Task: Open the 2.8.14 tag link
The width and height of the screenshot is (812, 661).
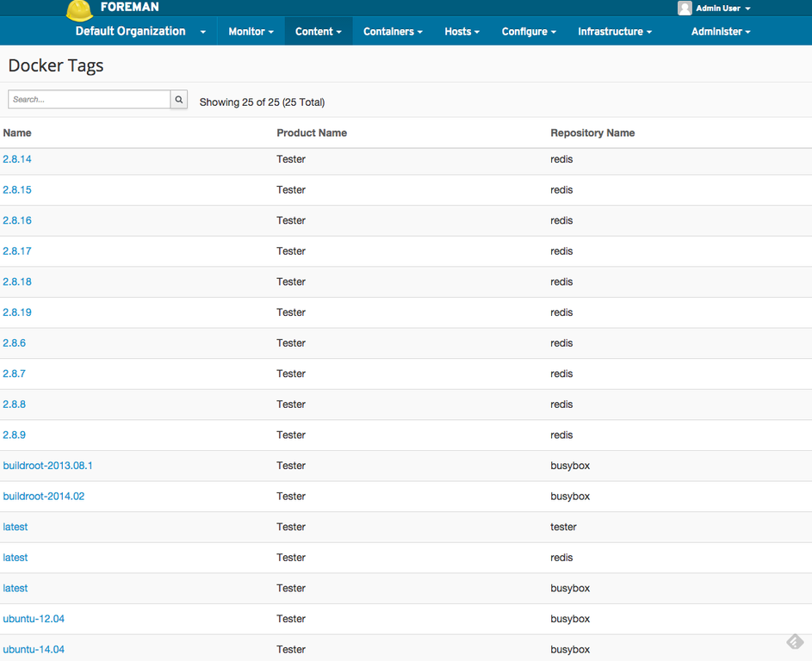Action: (x=17, y=159)
